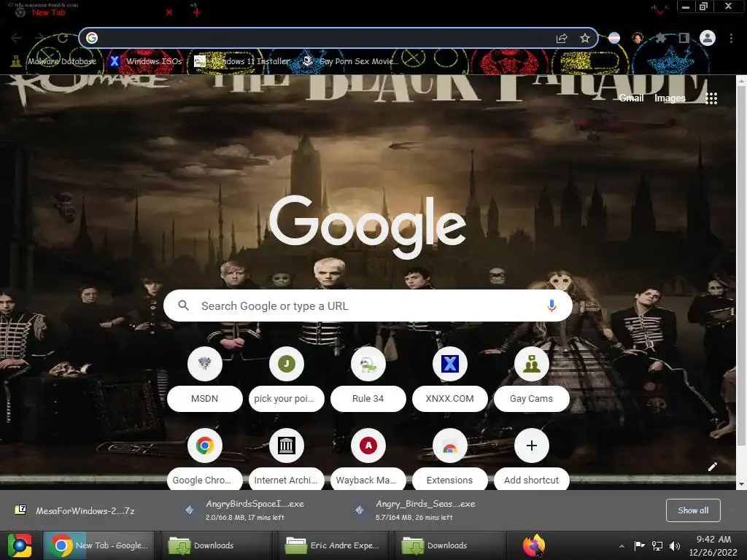The image size is (747, 560).
Task: Open the Start menu orb
Action: coord(20,545)
